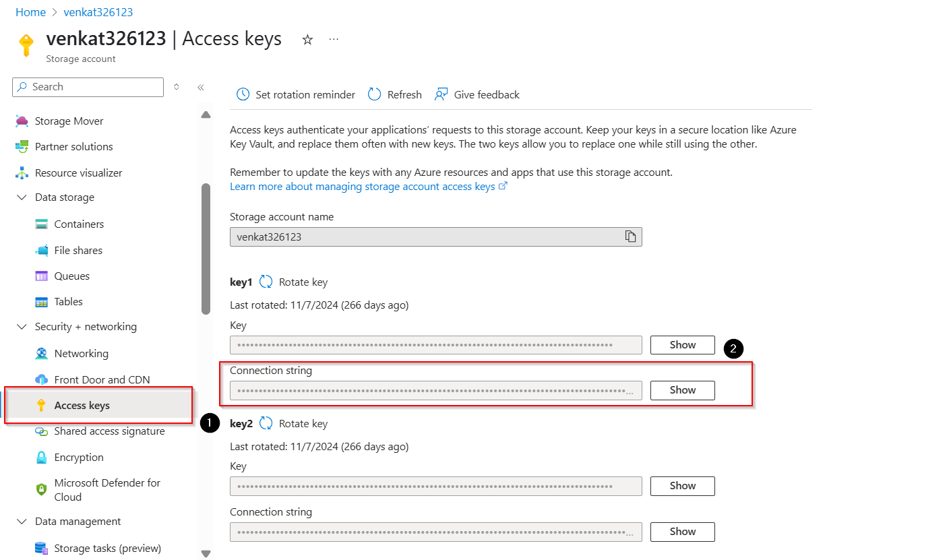Click the Storage account name field
The image size is (949, 560).
coord(435,237)
